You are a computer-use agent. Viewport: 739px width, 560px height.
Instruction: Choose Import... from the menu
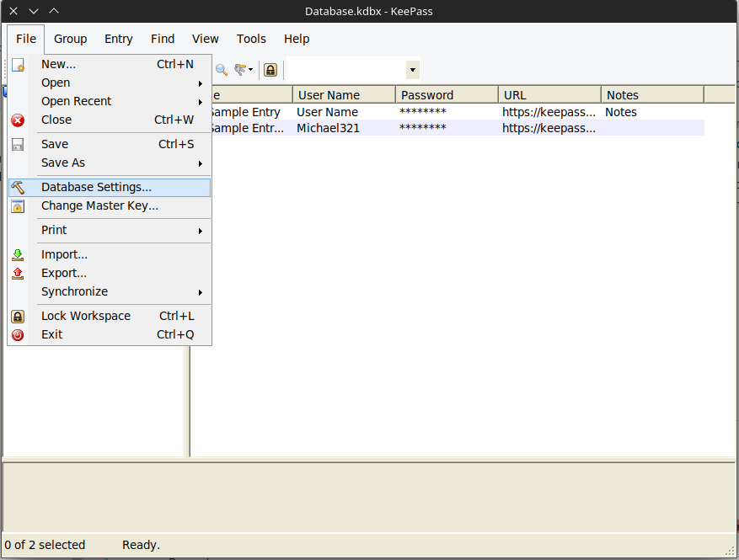(110, 255)
